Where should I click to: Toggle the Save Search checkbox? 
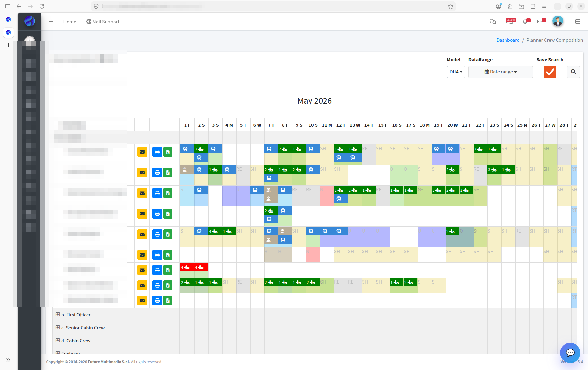[x=550, y=72]
